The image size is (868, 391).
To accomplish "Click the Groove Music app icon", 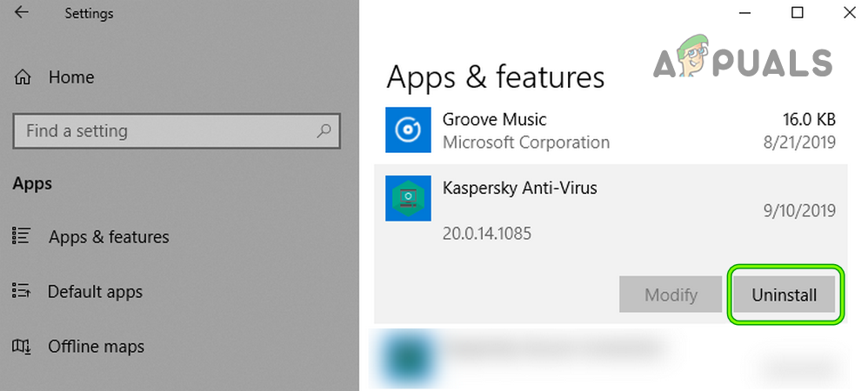I will point(408,130).
